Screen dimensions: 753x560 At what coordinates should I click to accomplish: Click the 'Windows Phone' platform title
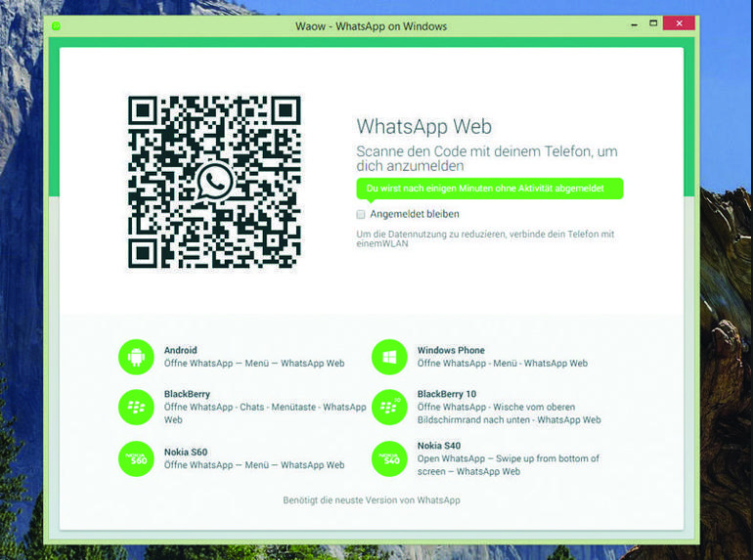[450, 350]
